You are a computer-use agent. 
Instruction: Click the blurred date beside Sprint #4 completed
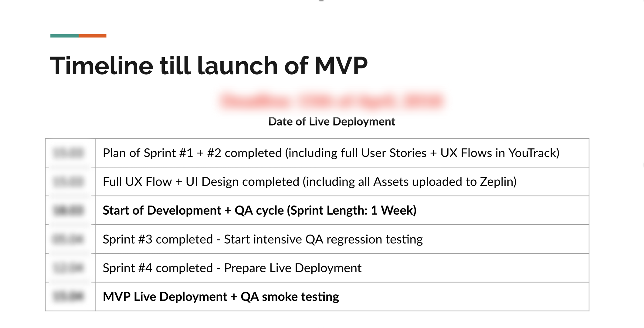point(68,268)
